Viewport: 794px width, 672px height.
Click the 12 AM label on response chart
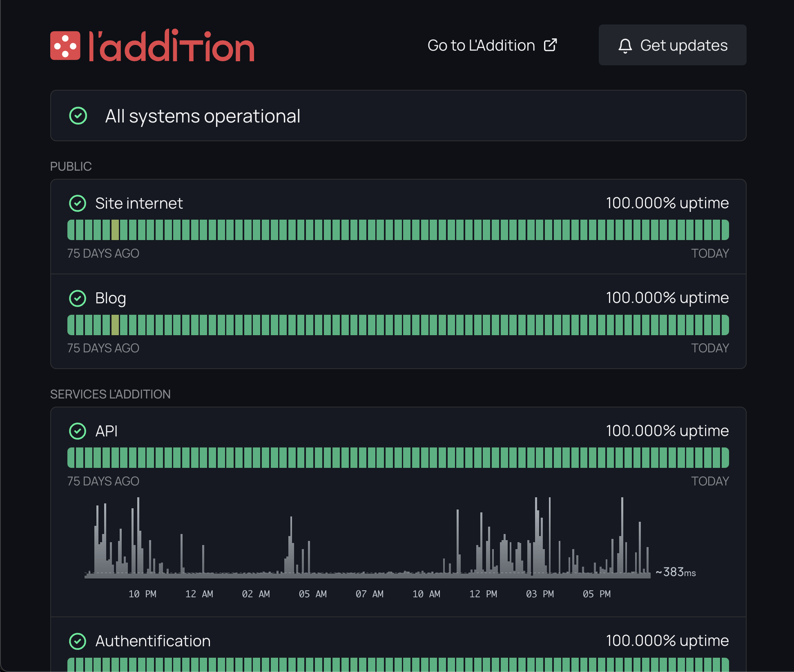199,594
